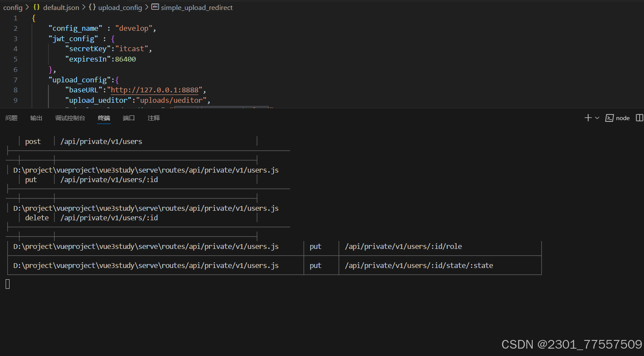Switch to the 调试控制台 tab
The image size is (644, 356).
click(x=70, y=118)
